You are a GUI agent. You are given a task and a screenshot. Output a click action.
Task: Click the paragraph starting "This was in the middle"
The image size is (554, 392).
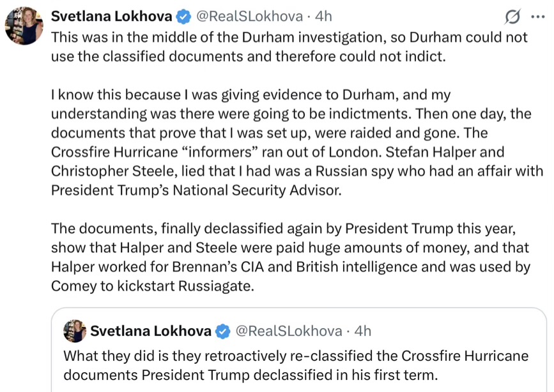click(x=289, y=47)
